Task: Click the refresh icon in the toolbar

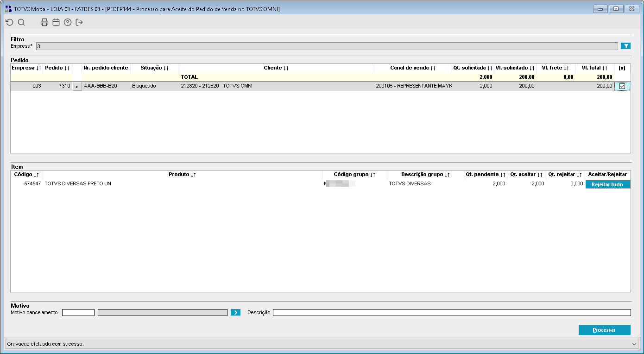Action: (x=9, y=22)
